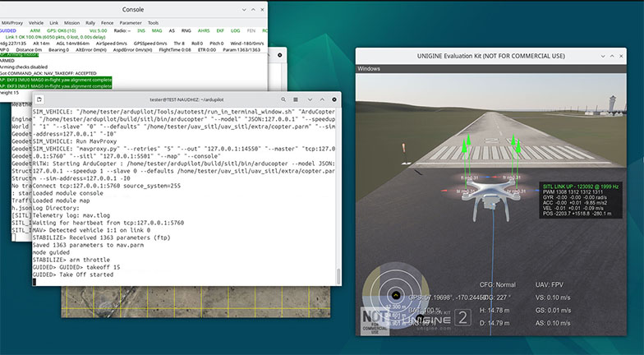644x355 pixels.
Task: Click the green 'SITL LINK UP' HUD header
Action: 581,187
